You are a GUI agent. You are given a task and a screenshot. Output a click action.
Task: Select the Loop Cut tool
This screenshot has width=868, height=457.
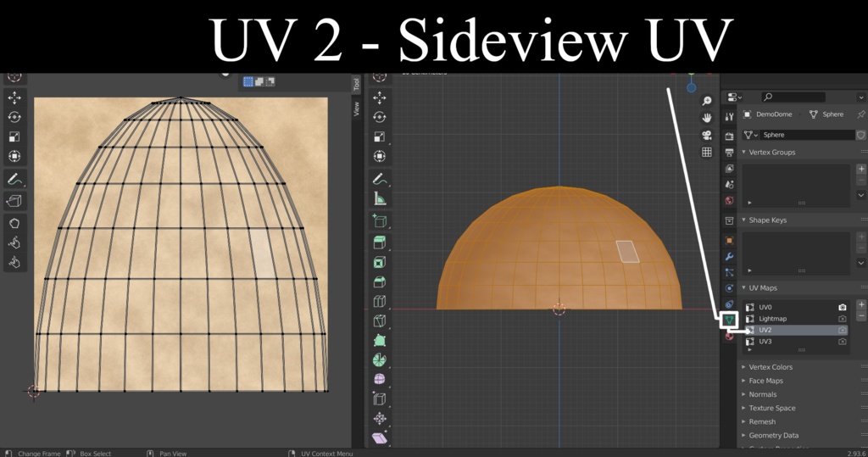click(379, 301)
